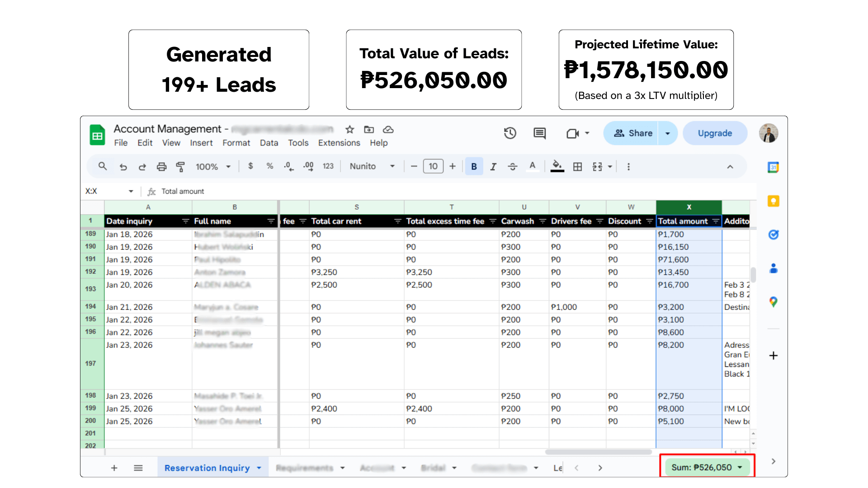Click the paint format roller icon
The height and width of the screenshot is (488, 868).
click(180, 167)
